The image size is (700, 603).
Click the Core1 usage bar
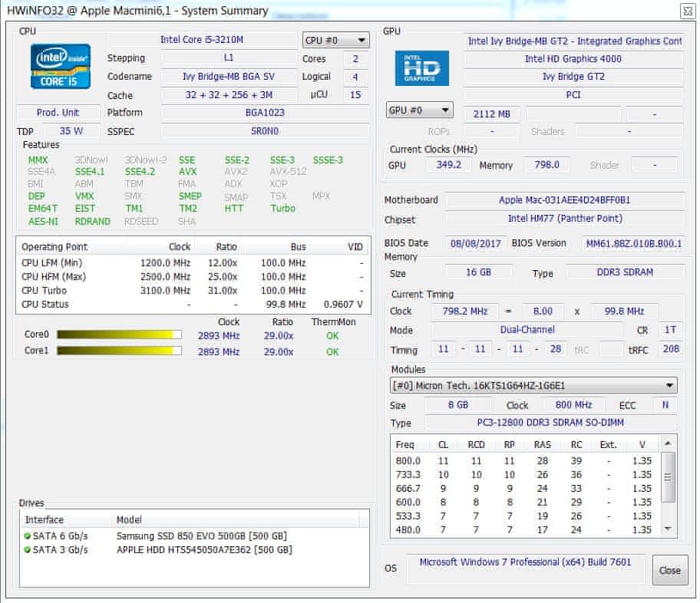coord(119,351)
